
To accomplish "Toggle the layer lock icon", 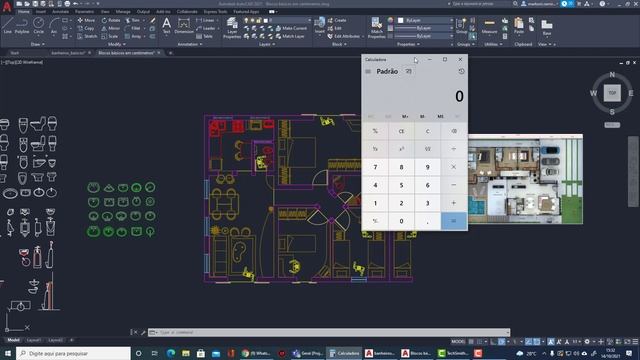I will (x=258, y=20).
